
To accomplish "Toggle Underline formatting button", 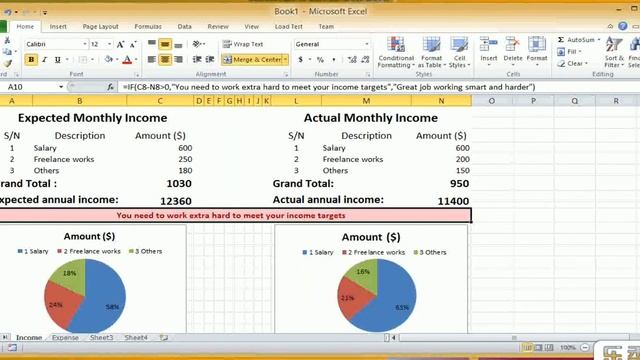I will pos(58,60).
